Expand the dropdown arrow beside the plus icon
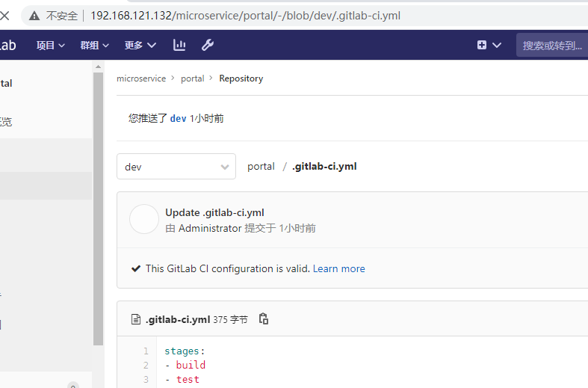This screenshot has width=588, height=388. [x=497, y=46]
